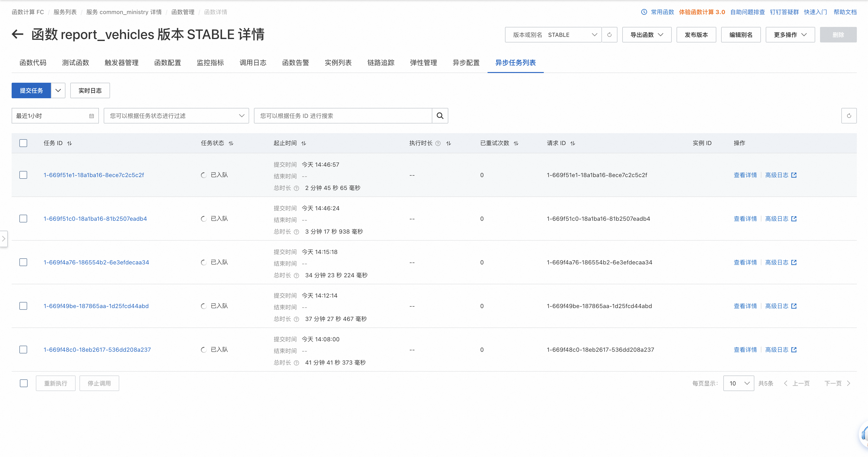This screenshot has width=868, height=457.
Task: Go to the 调用日志 tab
Action: [x=253, y=63]
